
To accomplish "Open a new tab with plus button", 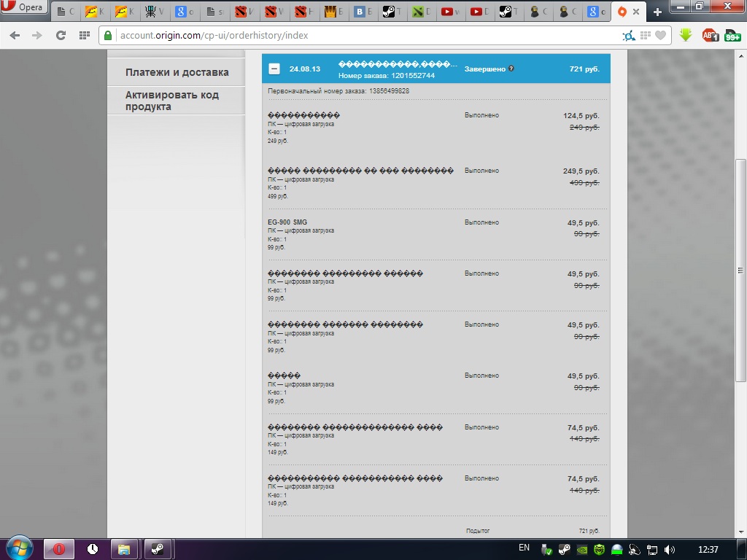I will pyautogui.click(x=657, y=12).
